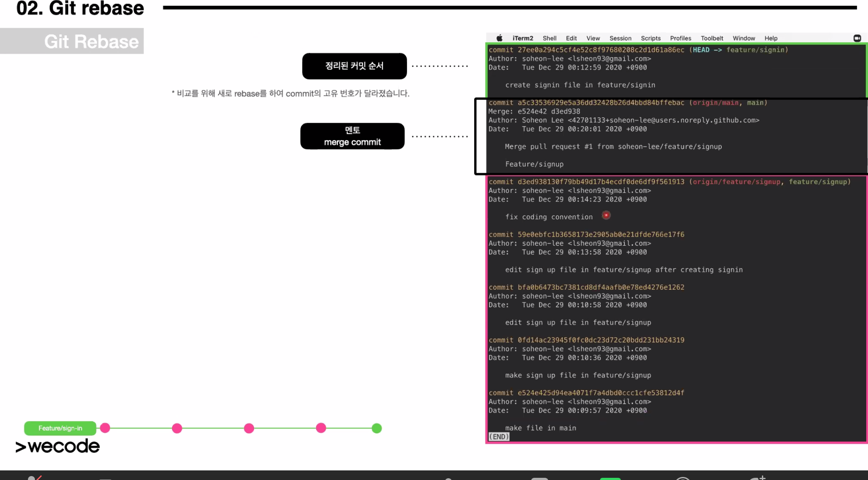This screenshot has height=480, width=868.
Task: Click the 멘토 merge commit label box
Action: pos(352,136)
